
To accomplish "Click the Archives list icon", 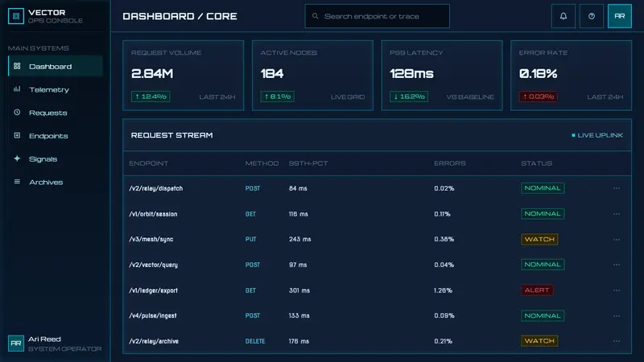I will pyautogui.click(x=17, y=182).
